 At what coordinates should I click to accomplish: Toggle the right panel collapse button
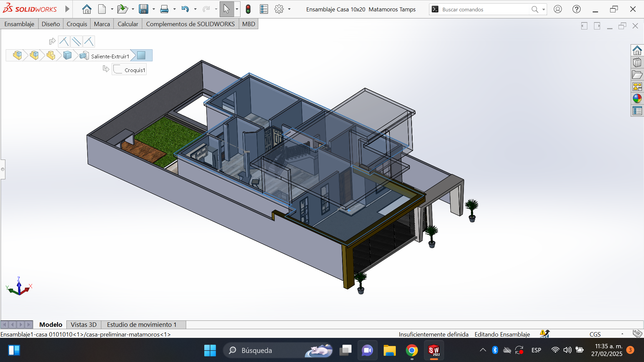597,26
